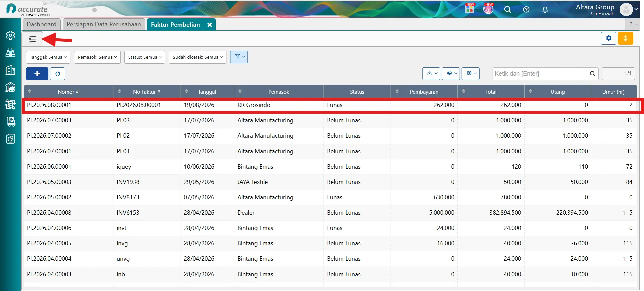Viewport: 644px width, 291px height.
Task: Switch to the Persiapan Data Perusahaan tab
Action: (x=104, y=24)
